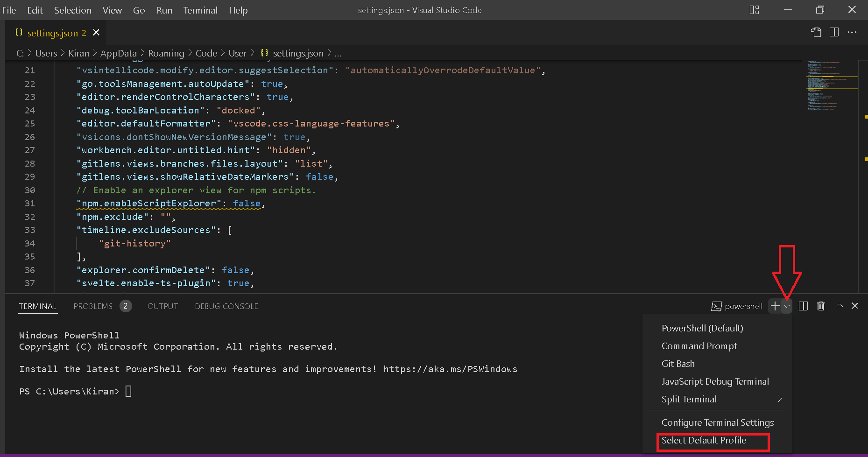Screen dimensions: 868x457
Task: Split the terminal panel
Action: tap(803, 306)
